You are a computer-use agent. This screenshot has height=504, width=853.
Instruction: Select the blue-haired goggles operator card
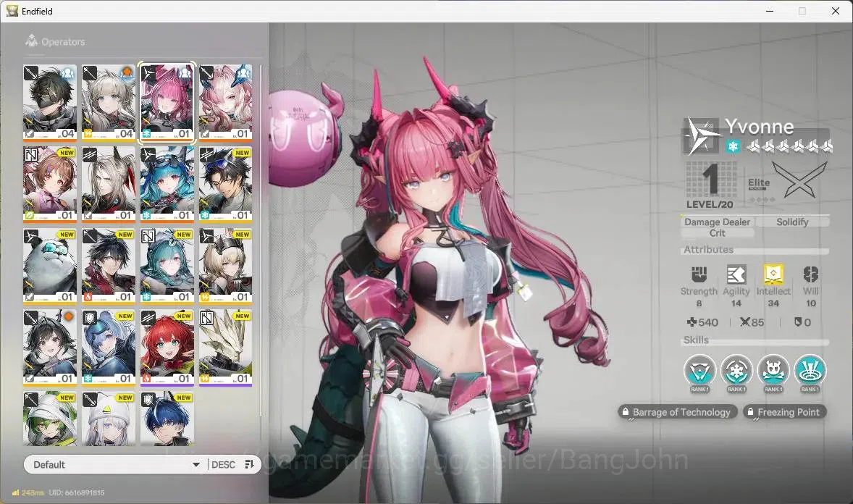pos(167,184)
